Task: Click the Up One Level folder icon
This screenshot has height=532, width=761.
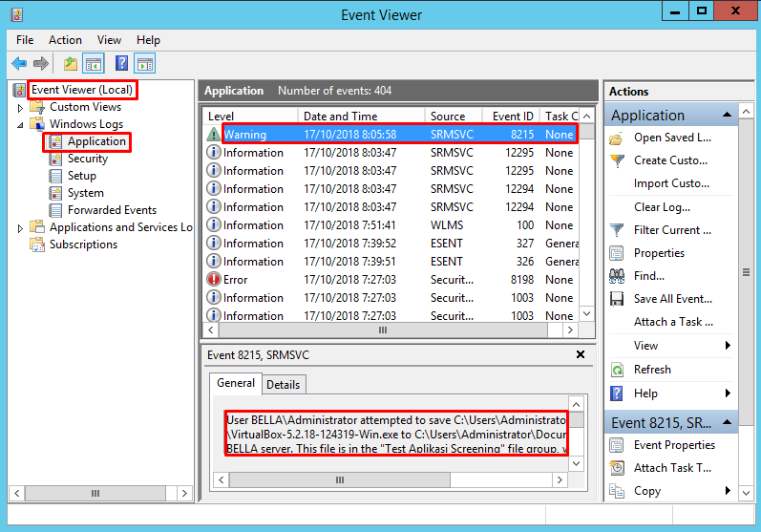Action: pos(71,64)
